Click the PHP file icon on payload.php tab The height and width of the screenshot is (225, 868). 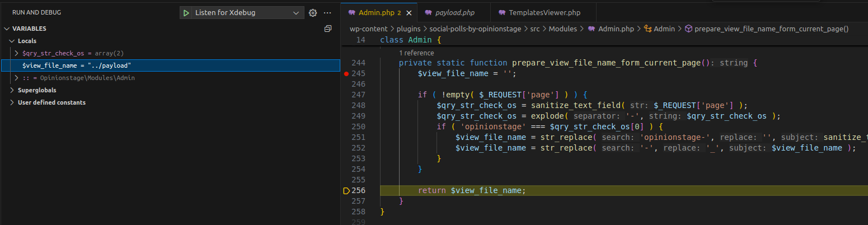[428, 13]
